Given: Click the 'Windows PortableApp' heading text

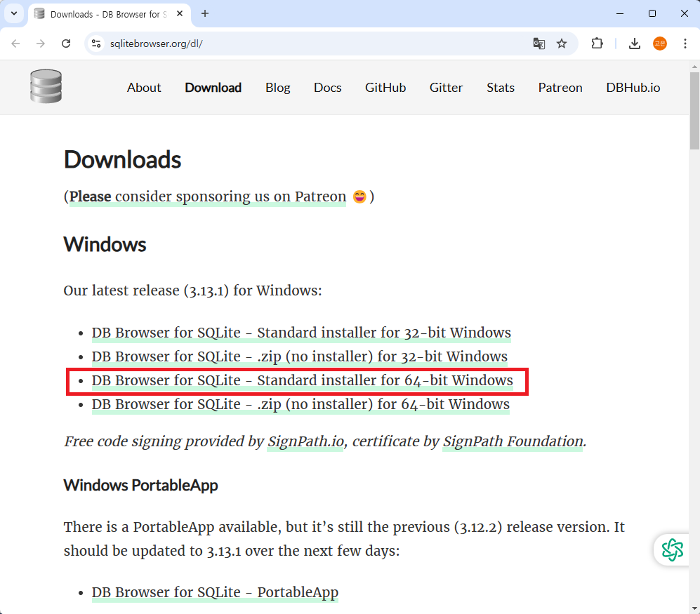Looking at the screenshot, I should click(140, 486).
